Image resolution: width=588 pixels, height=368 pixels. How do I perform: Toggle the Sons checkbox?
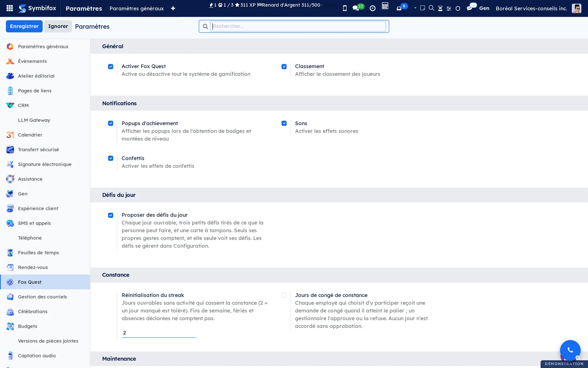284,123
